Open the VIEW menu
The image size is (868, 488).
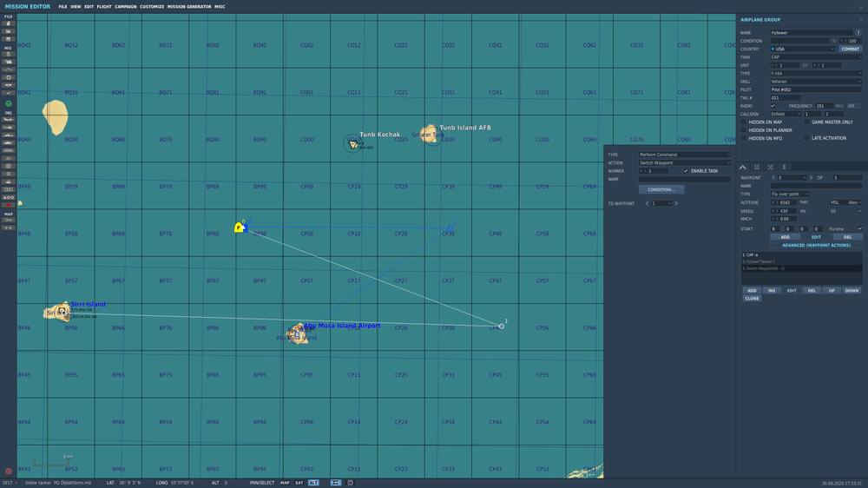(x=76, y=7)
